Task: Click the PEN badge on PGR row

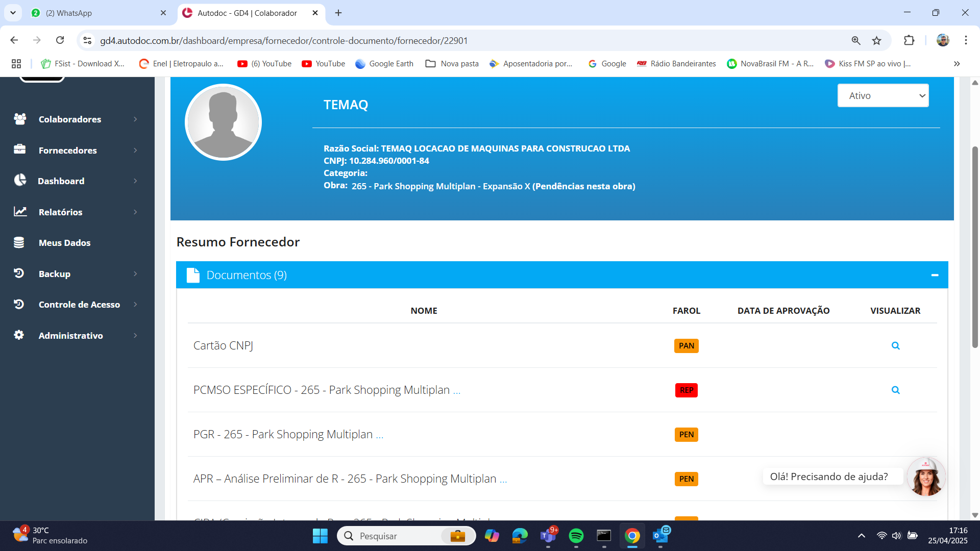Action: click(687, 435)
